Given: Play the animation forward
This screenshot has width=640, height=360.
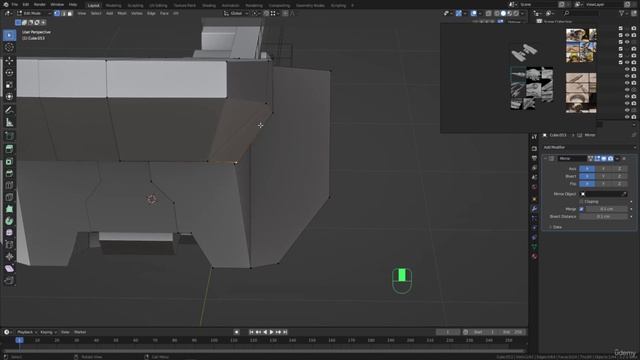Looking at the screenshot, I should [x=271, y=332].
